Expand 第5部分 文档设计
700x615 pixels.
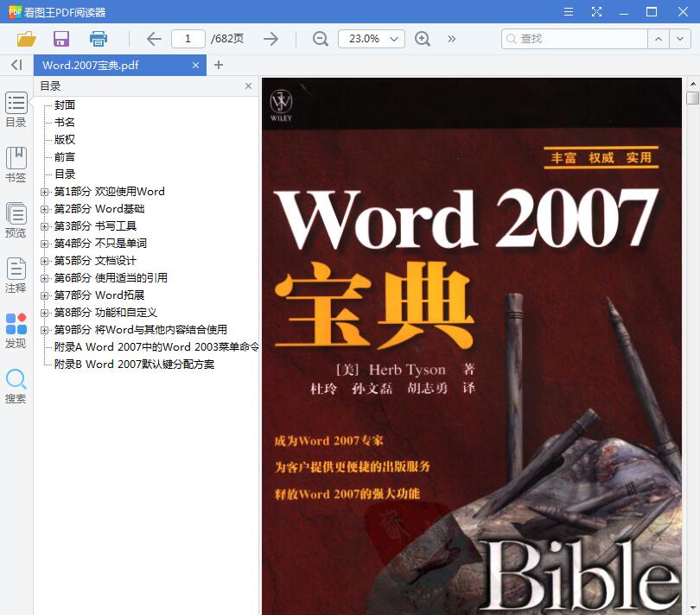(x=44, y=261)
